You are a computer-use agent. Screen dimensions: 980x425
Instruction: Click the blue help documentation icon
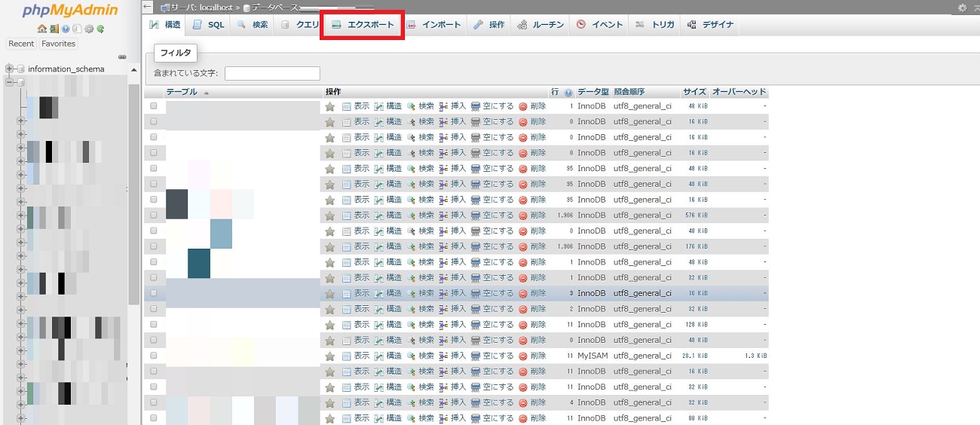[66, 29]
